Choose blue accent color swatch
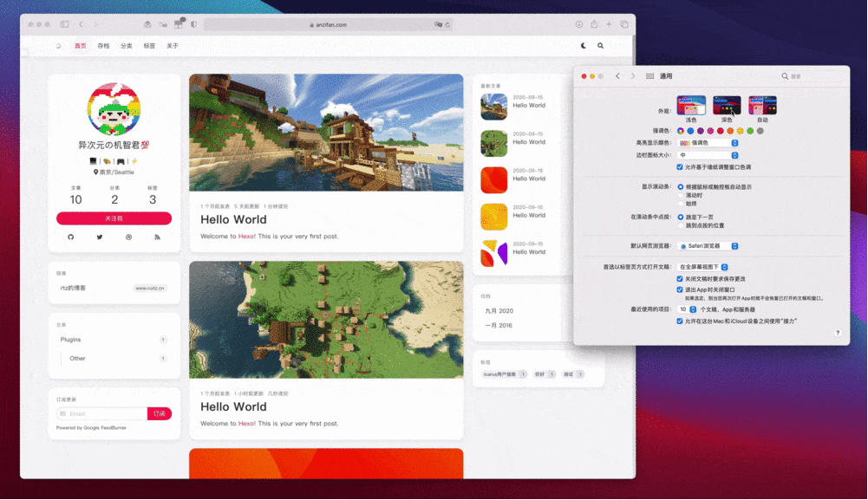The image size is (868, 500). [x=690, y=131]
